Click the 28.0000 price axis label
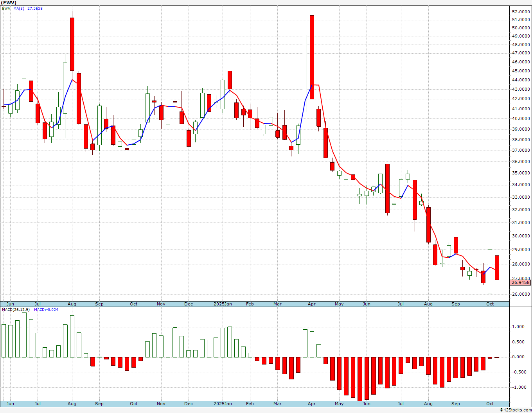532x413 pixels. pos(521,264)
